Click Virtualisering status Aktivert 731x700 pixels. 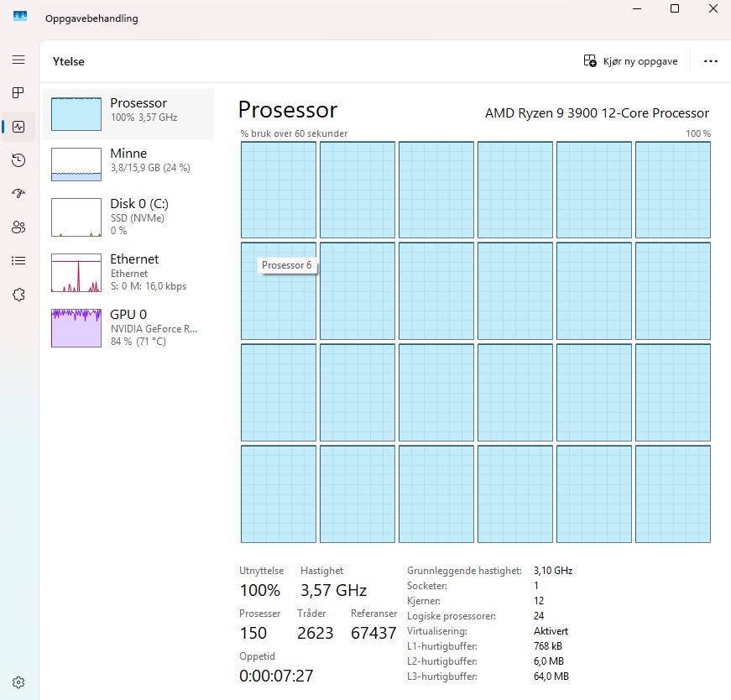pyautogui.click(x=551, y=631)
